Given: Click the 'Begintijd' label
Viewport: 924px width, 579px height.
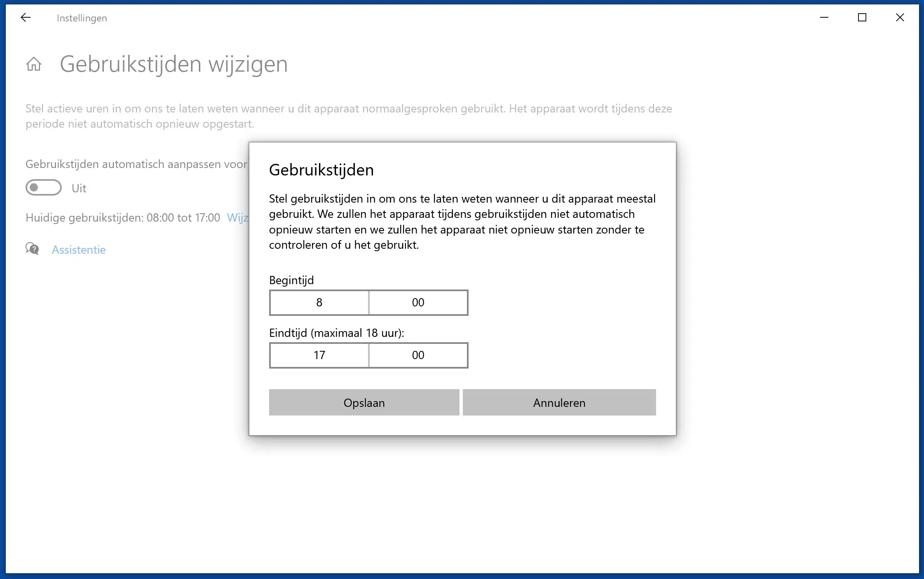Looking at the screenshot, I should point(291,280).
